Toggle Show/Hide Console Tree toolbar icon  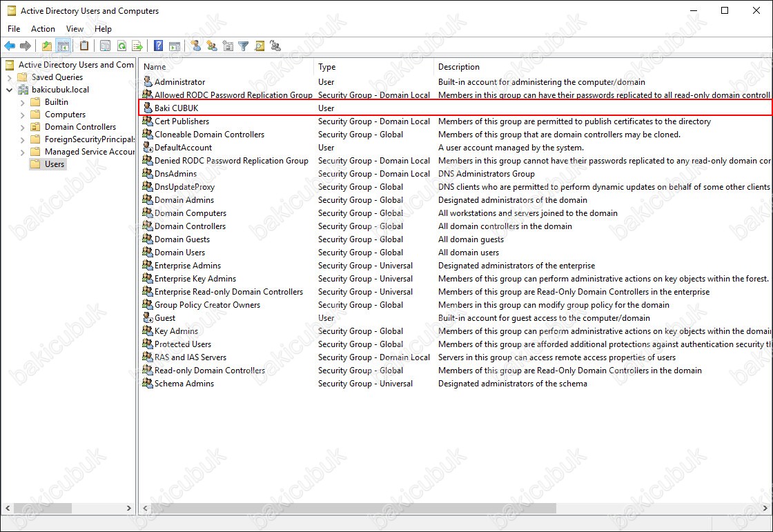[x=63, y=46]
